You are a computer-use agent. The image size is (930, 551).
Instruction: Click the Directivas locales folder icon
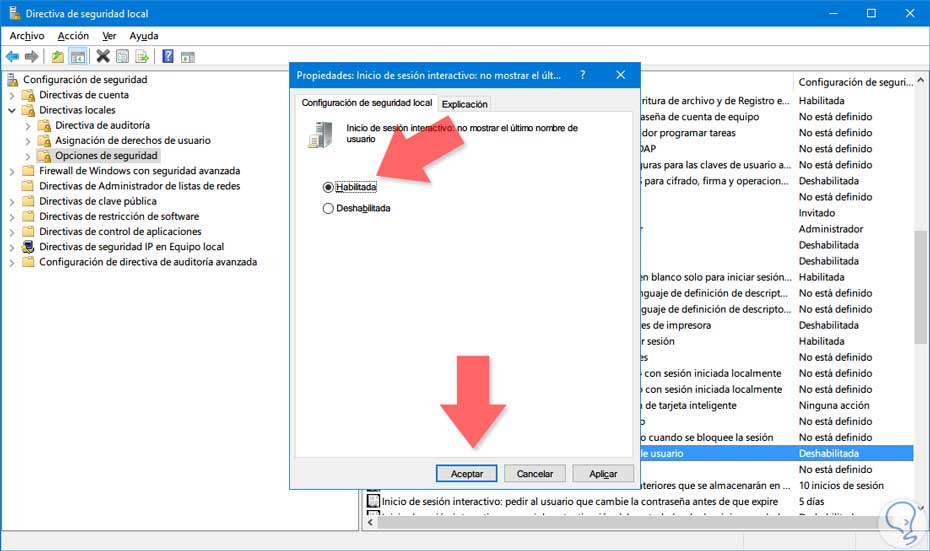point(28,110)
